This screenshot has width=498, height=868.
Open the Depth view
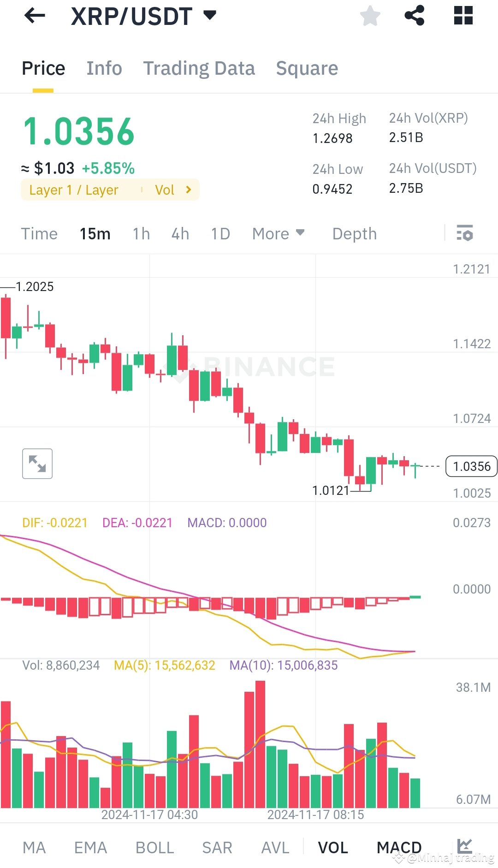[354, 234]
